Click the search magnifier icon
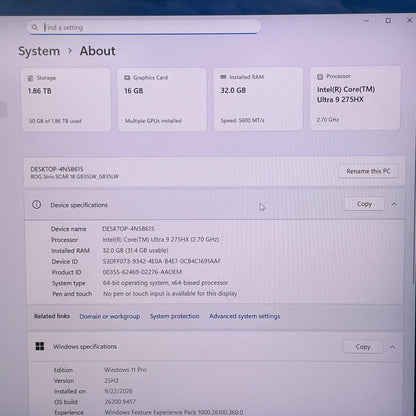The image size is (416, 416). (35, 27)
